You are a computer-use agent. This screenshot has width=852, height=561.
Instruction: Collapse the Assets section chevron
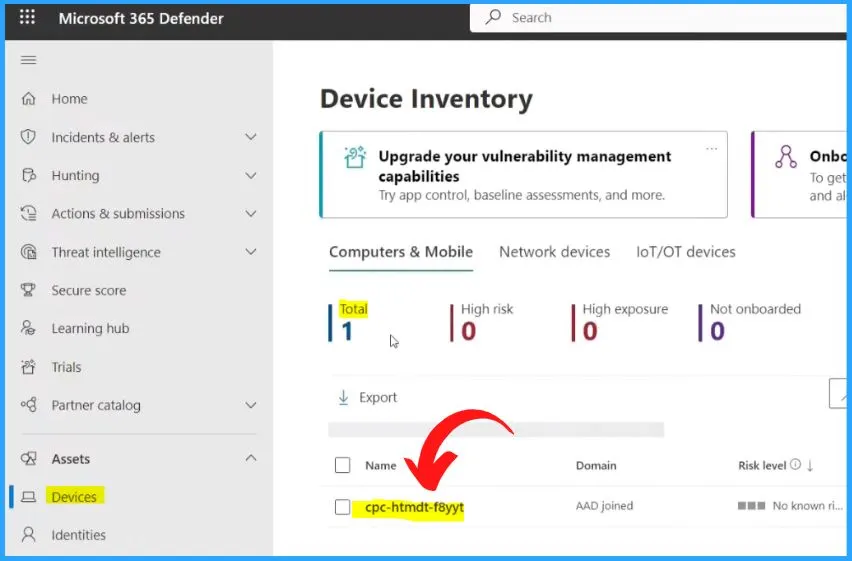[x=250, y=458]
